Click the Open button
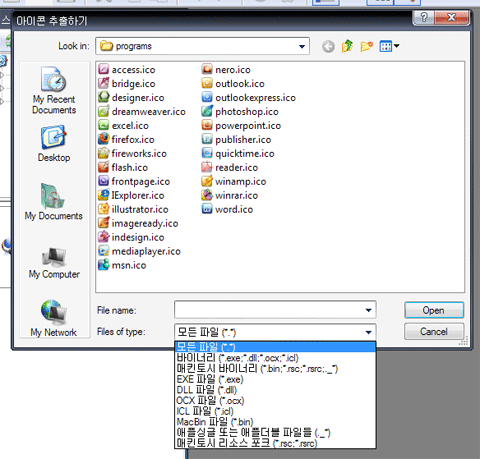The height and width of the screenshot is (459, 480). tap(434, 310)
